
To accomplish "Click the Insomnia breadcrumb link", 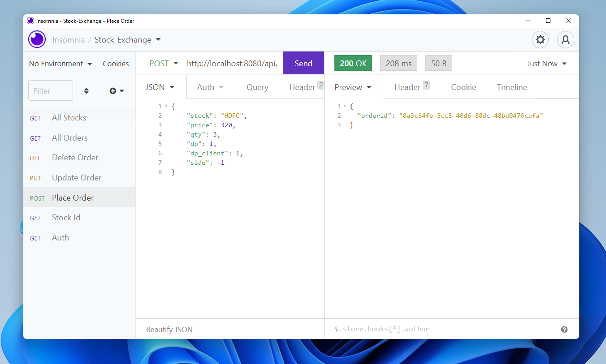I will click(69, 40).
